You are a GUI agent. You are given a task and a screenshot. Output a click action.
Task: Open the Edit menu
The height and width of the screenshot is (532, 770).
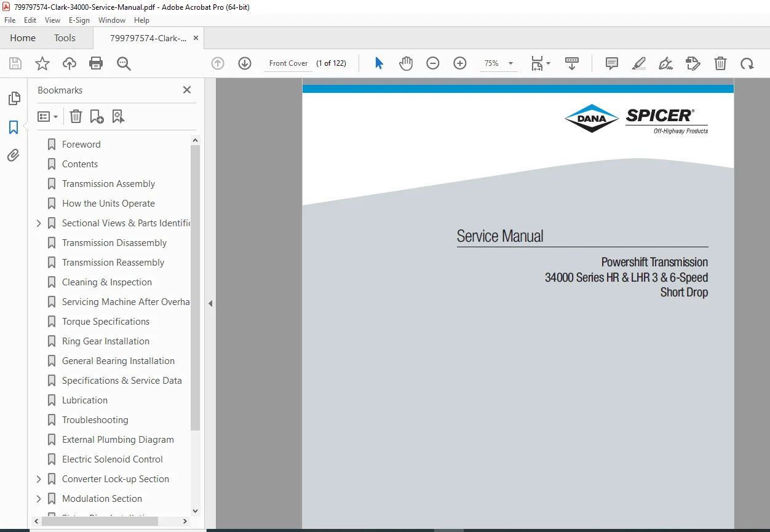point(30,20)
